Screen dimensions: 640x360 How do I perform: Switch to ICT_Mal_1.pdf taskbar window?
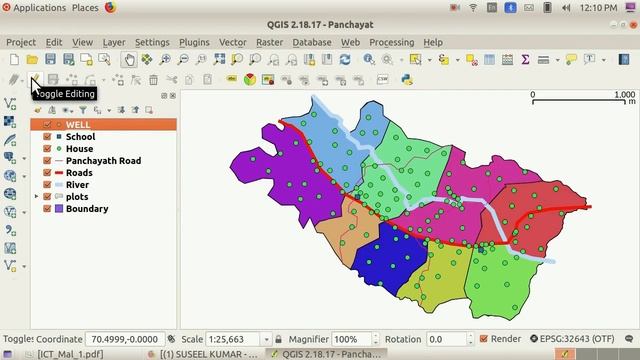[64, 354]
